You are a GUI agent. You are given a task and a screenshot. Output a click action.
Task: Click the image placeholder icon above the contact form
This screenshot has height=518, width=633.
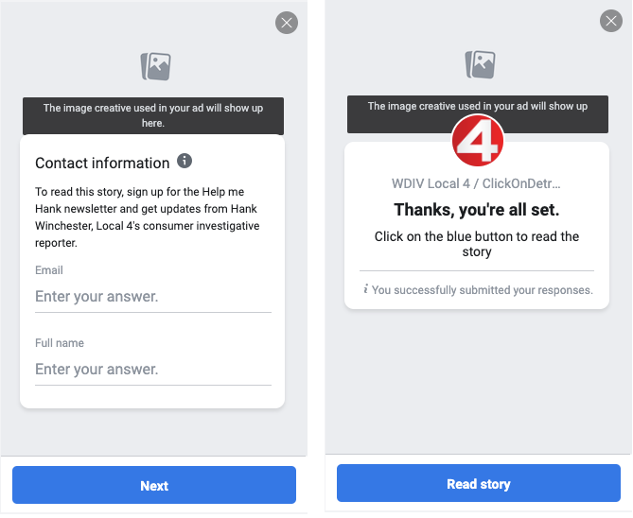[156, 66]
